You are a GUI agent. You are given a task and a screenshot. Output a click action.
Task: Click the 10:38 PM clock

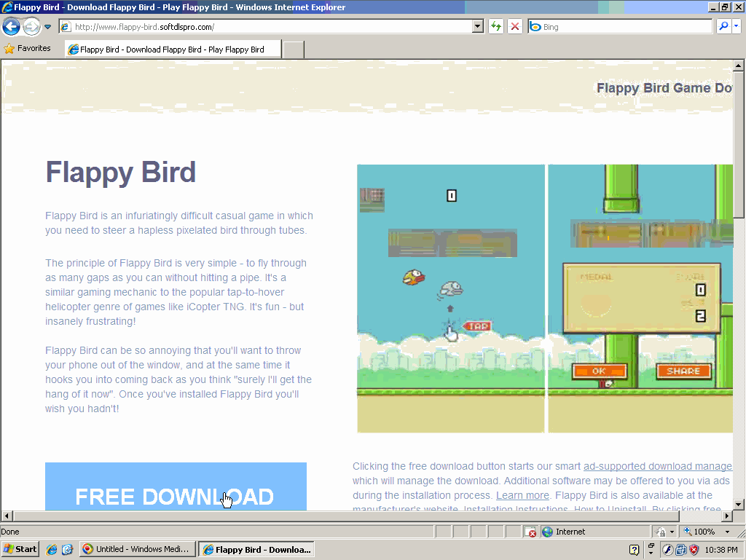[x=721, y=550]
